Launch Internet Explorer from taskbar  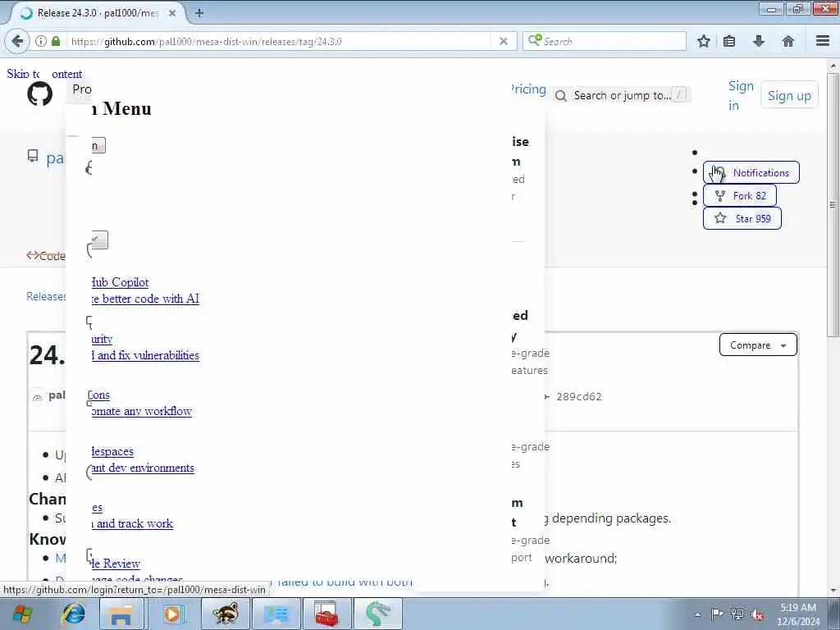point(73,614)
